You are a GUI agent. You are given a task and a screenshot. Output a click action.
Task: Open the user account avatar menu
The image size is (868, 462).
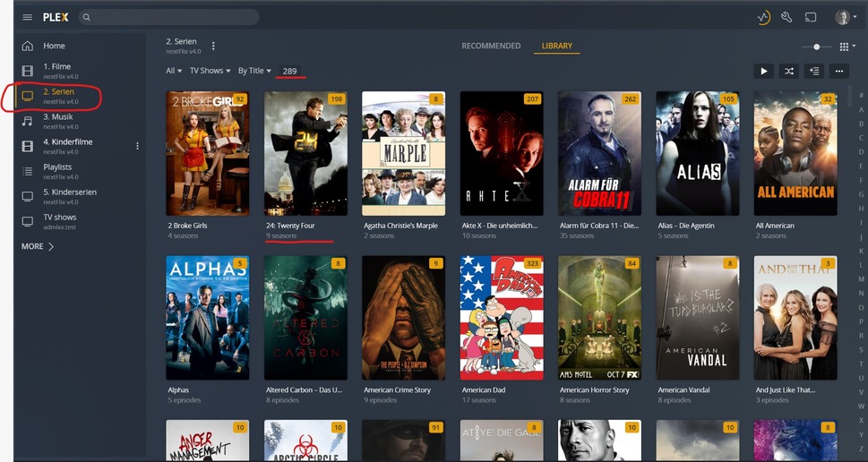click(x=846, y=17)
